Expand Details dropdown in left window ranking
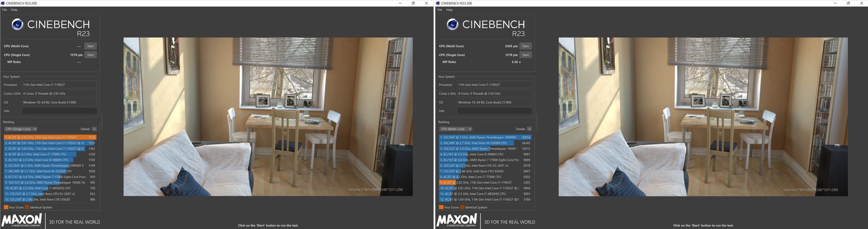Screen dimensions: 868x229 pos(94,129)
